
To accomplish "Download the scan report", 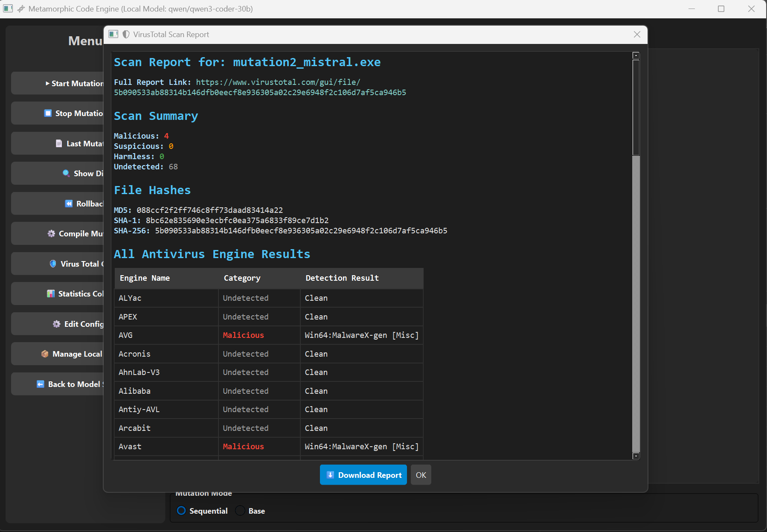I will [363, 475].
